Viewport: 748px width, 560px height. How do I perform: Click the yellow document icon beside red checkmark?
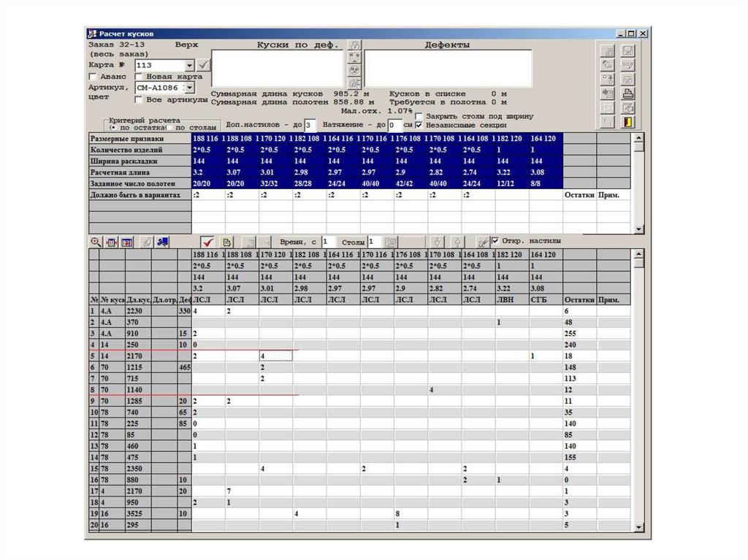pos(226,242)
